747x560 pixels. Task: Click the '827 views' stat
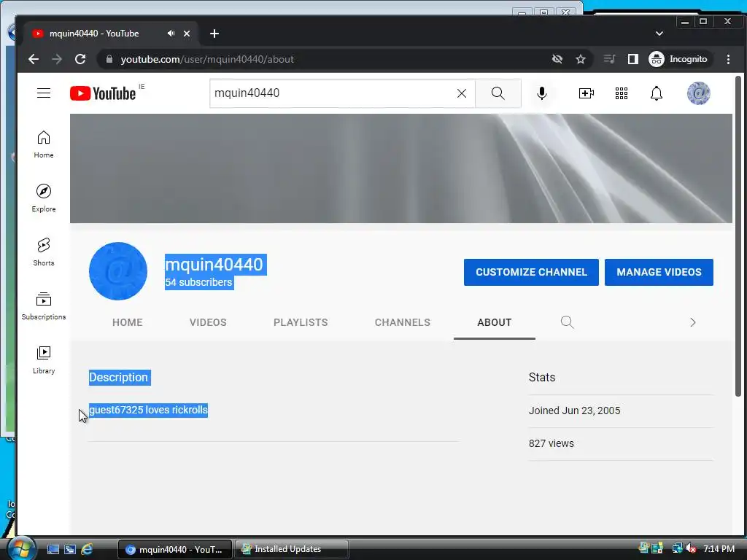tap(551, 443)
